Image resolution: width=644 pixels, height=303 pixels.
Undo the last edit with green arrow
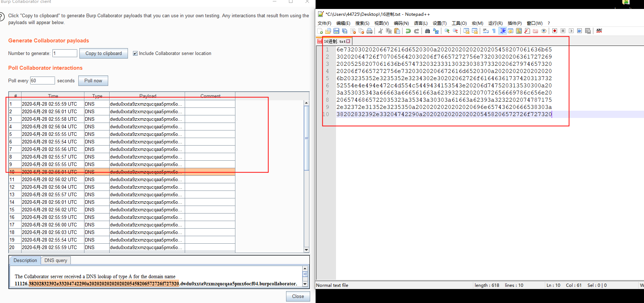408,31
